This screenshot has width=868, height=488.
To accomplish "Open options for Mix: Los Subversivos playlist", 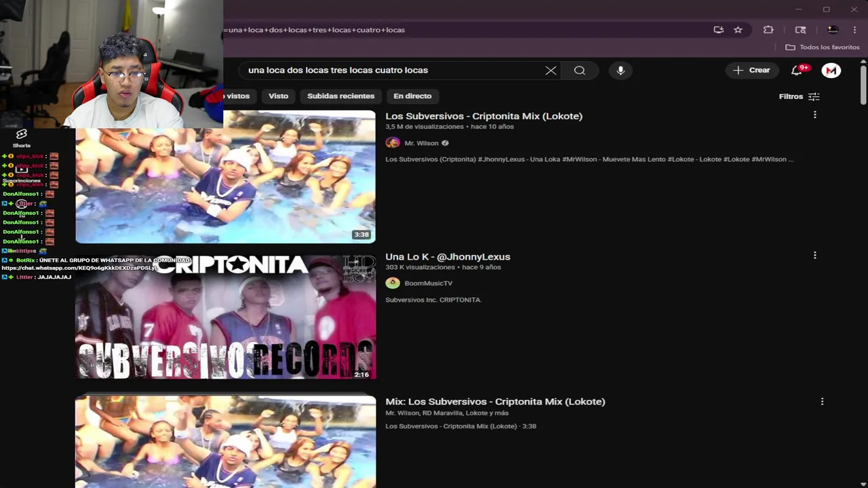I will click(822, 401).
